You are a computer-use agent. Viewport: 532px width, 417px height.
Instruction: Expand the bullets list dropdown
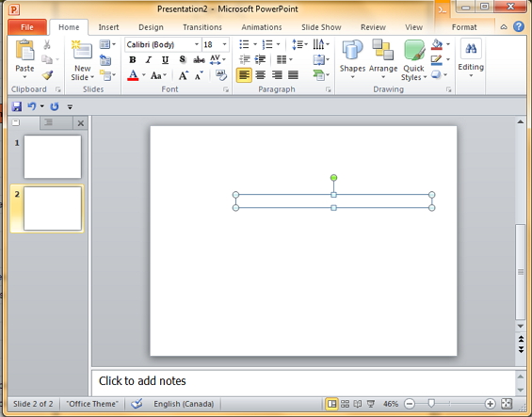click(255, 44)
